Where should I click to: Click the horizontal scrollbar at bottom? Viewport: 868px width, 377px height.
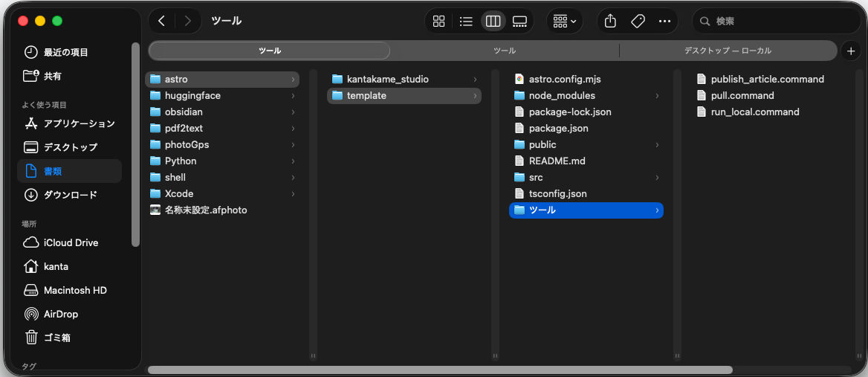click(440, 370)
